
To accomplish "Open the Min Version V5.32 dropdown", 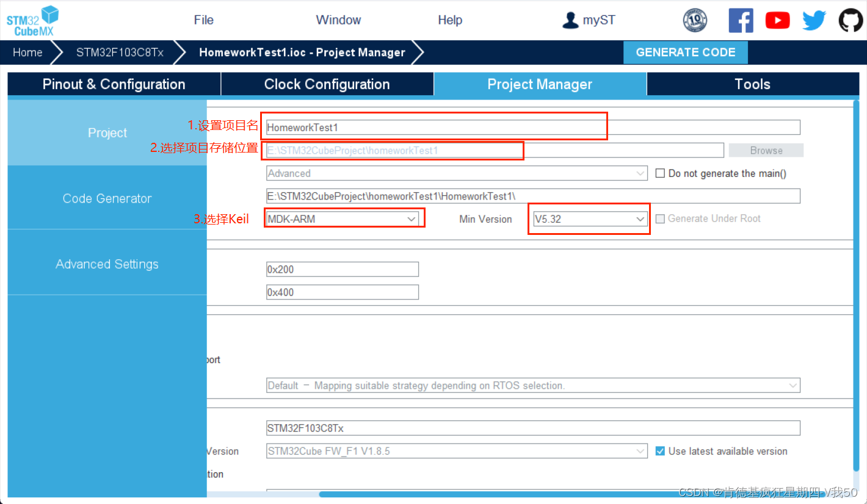I will pos(590,219).
